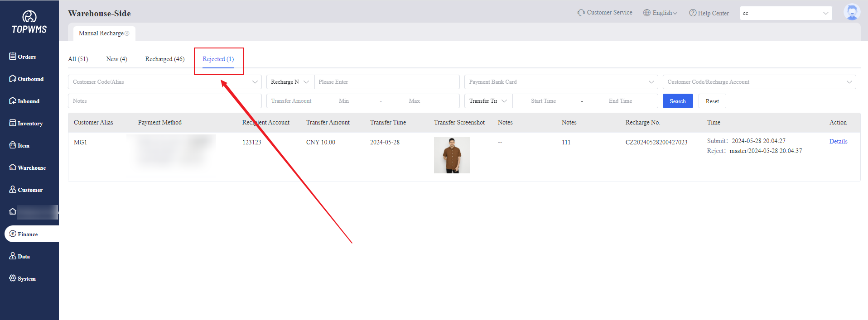This screenshot has height=320, width=868.
Task: Open the Recharge No. type selector
Action: click(x=290, y=82)
